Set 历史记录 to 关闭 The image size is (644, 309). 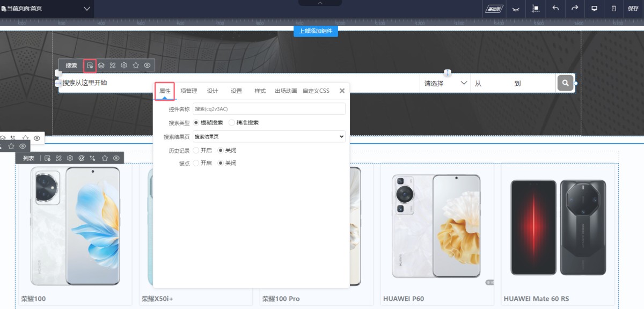tap(227, 150)
